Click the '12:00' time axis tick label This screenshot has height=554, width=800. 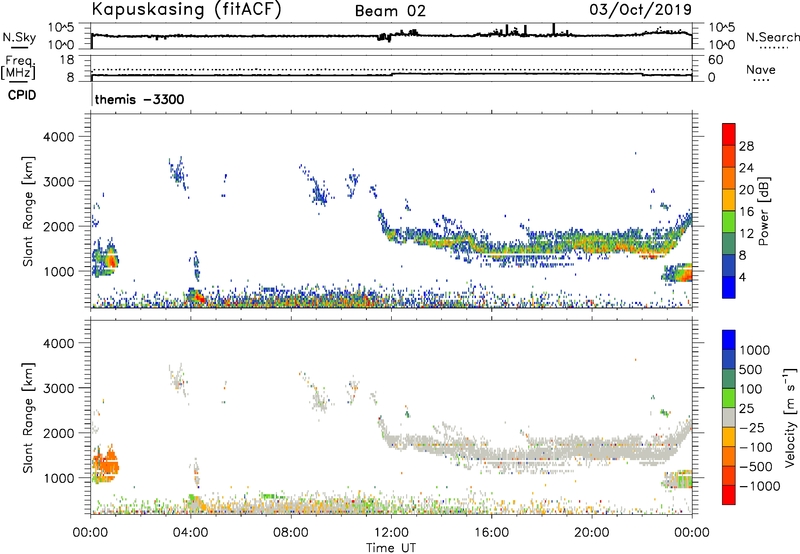coord(391,533)
